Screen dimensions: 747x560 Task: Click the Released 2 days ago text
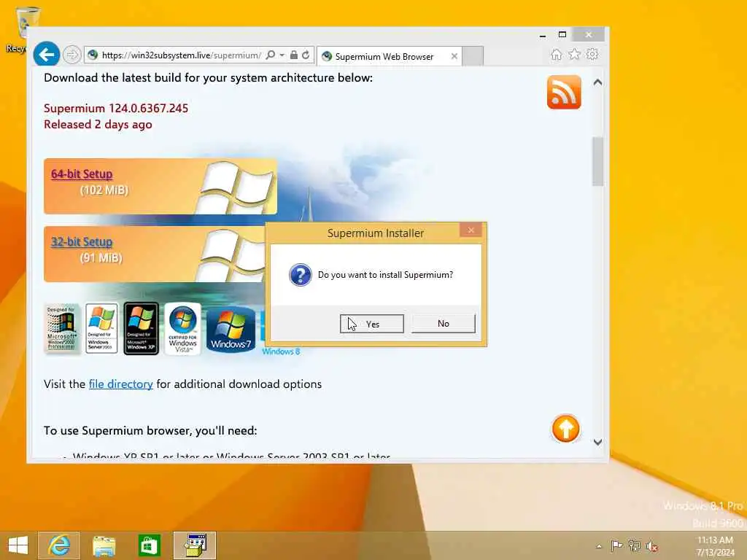click(x=98, y=124)
